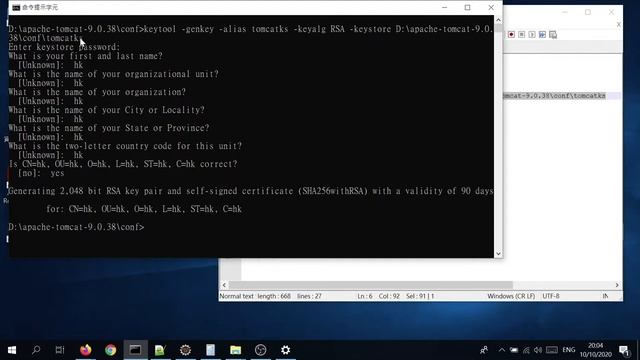Open taskbar Search

(x=36, y=350)
